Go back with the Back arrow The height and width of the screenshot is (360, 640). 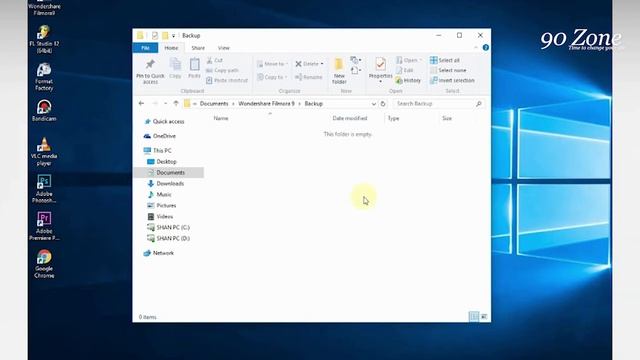tap(141, 104)
